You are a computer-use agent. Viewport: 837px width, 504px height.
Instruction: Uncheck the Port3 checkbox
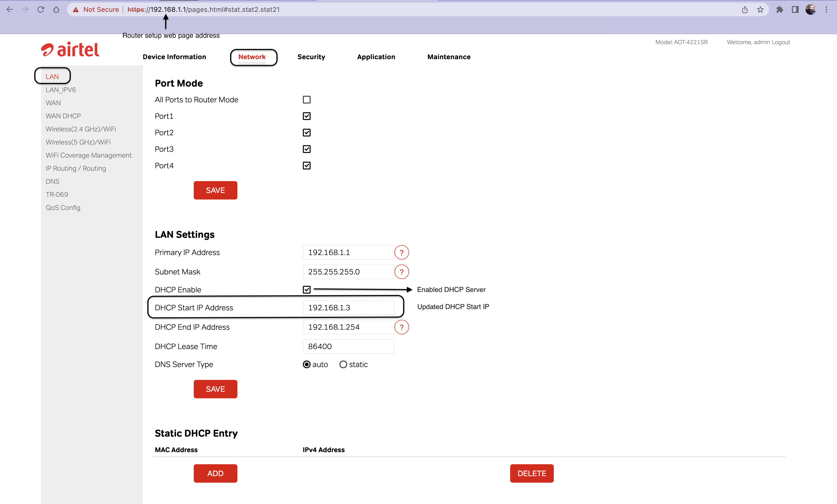[306, 149]
